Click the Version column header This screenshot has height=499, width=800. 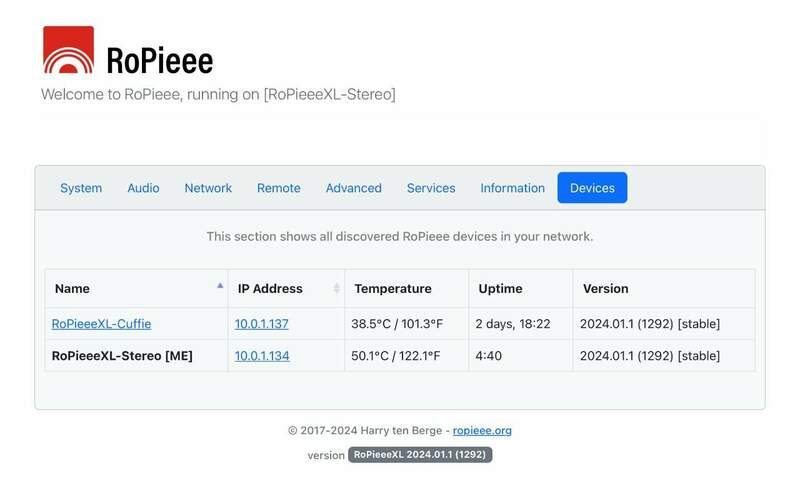click(x=605, y=289)
